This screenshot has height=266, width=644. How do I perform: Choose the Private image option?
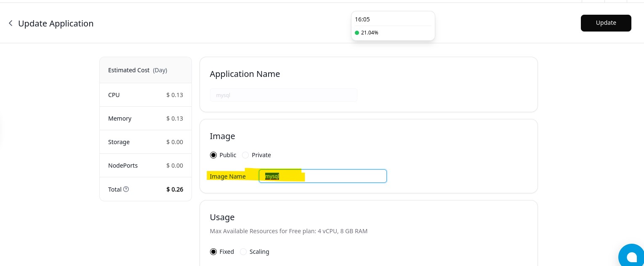tap(245, 155)
